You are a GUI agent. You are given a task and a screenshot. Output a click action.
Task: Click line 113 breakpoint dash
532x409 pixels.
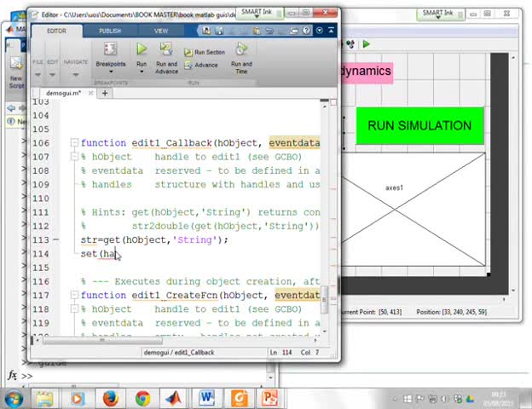(56, 239)
